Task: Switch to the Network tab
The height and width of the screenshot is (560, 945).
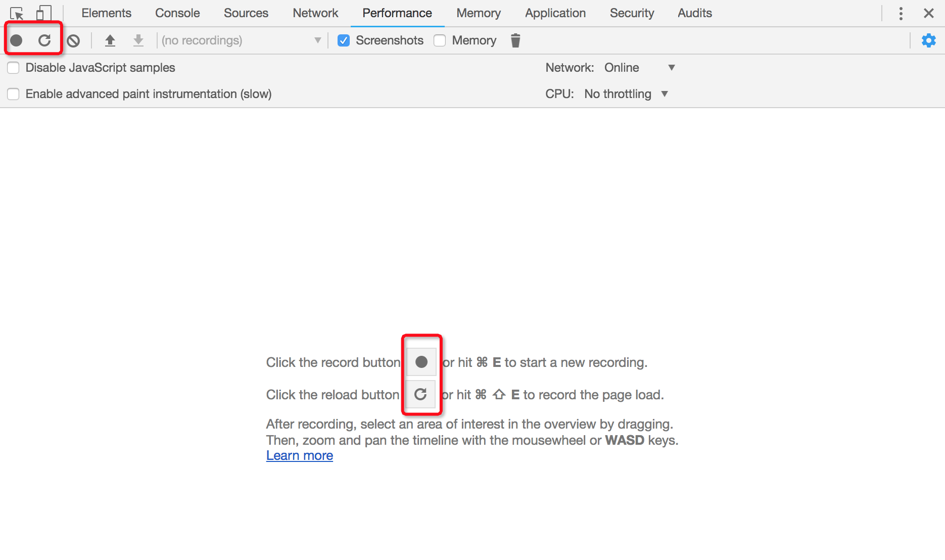Action: click(315, 13)
